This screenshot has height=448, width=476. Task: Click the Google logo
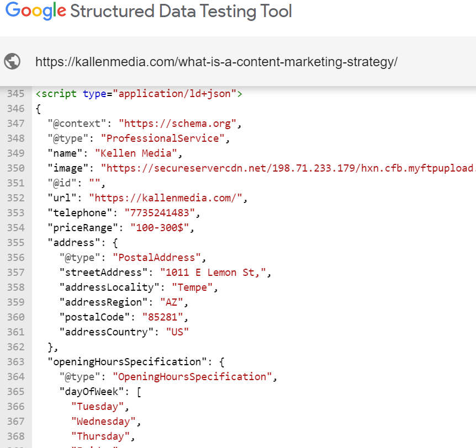pos(35,11)
